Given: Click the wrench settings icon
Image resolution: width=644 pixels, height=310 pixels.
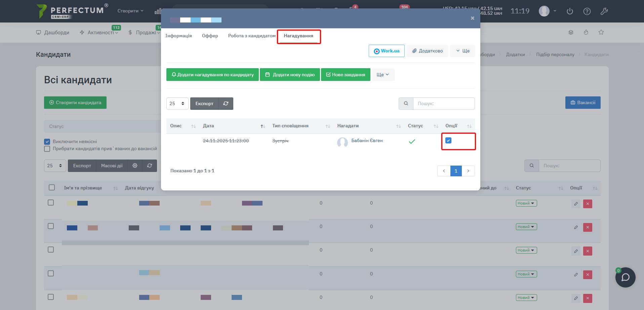Looking at the screenshot, I should click(x=604, y=11).
